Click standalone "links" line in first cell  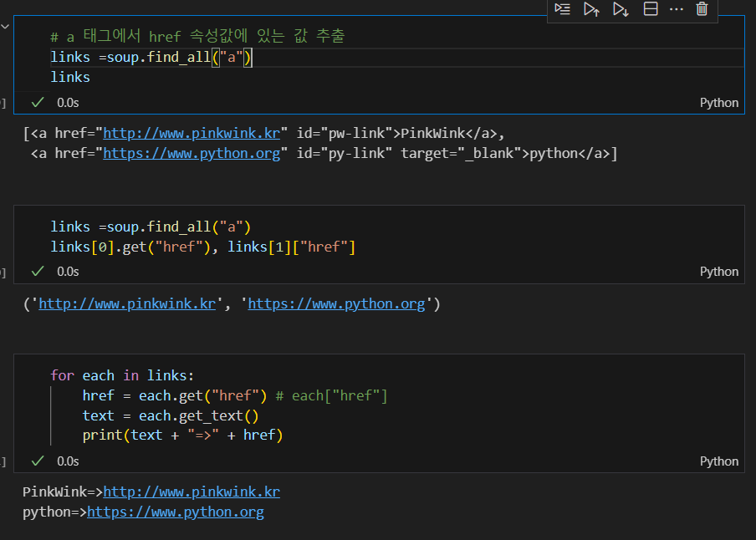click(70, 77)
